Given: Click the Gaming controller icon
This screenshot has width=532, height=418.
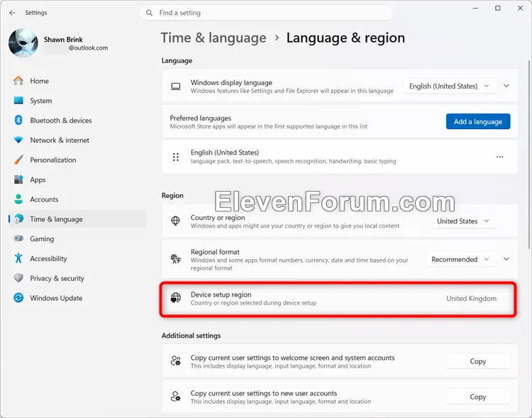Looking at the screenshot, I should 18,238.
